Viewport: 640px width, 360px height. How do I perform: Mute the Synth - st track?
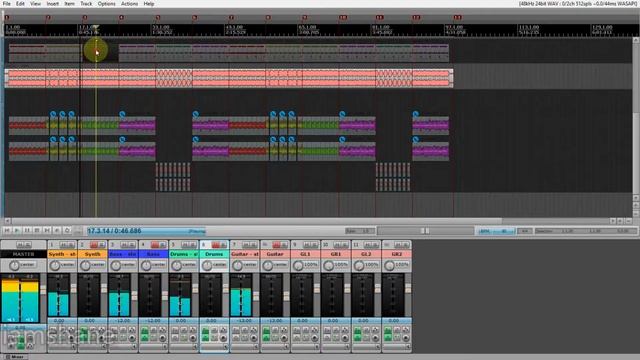point(63,245)
